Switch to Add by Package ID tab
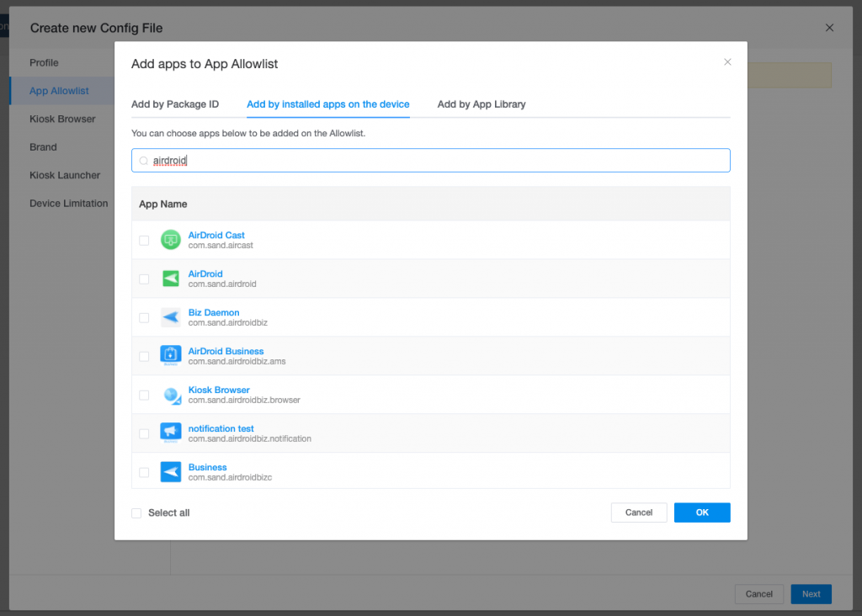Viewport: 862px width, 616px height. [x=175, y=104]
